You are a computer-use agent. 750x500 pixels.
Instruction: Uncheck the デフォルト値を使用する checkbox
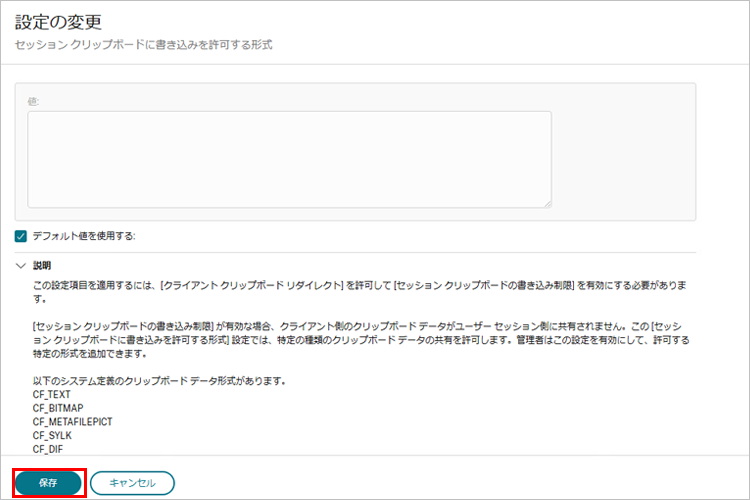point(21,236)
